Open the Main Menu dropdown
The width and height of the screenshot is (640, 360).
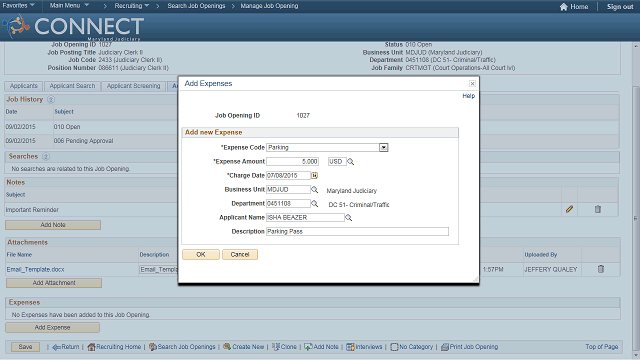tap(69, 5)
